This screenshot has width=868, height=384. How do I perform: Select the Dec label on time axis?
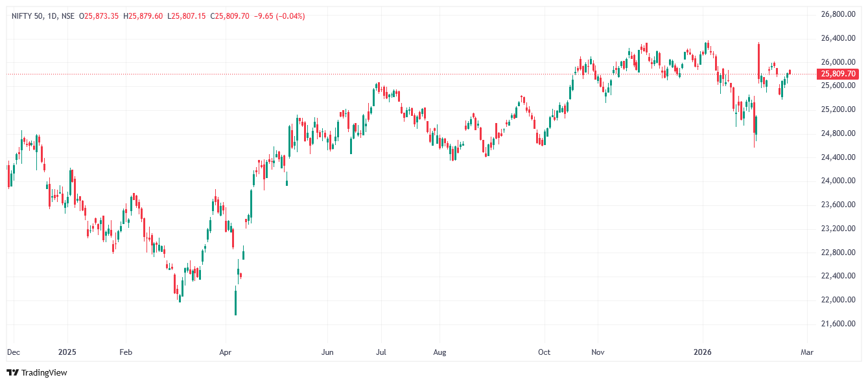pos(13,352)
